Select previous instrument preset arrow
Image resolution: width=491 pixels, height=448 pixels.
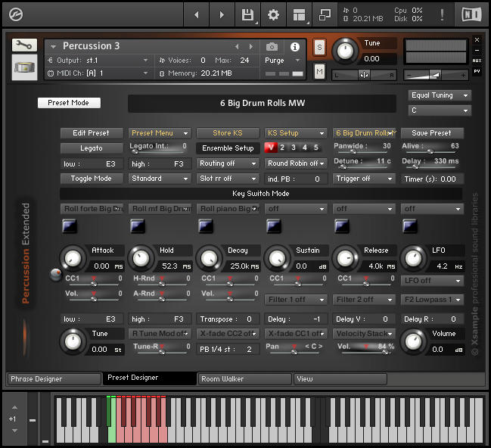click(237, 47)
